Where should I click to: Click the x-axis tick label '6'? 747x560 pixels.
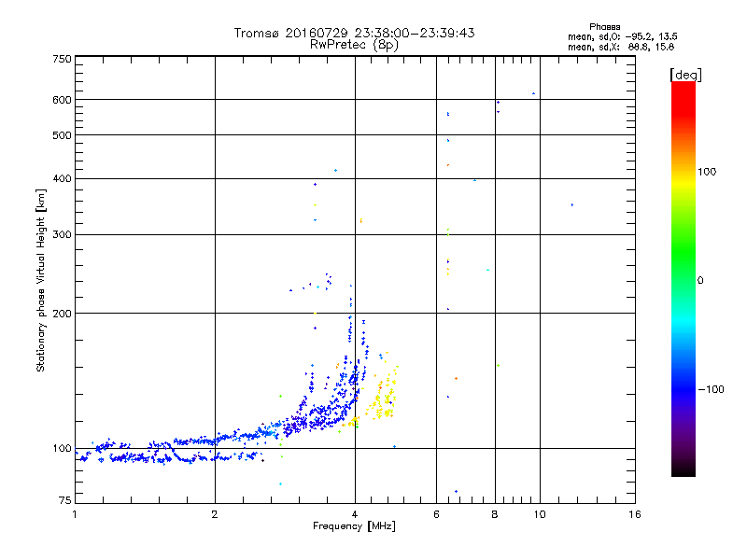(436, 514)
